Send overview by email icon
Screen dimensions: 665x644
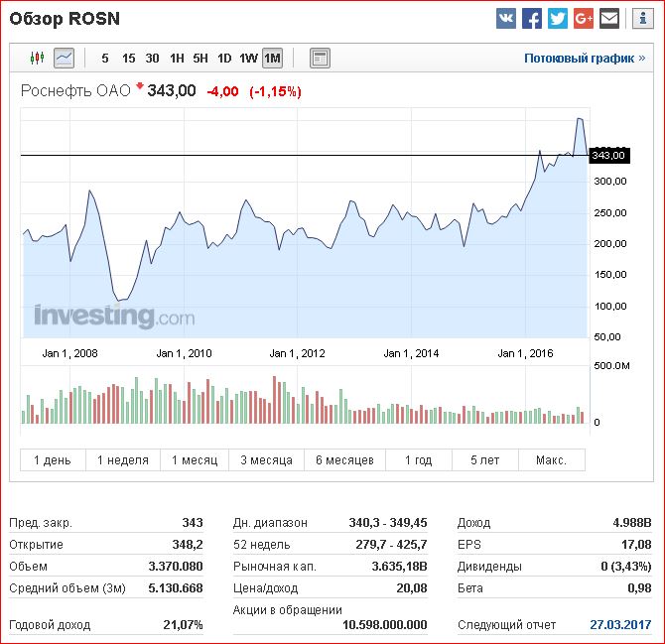(x=609, y=19)
